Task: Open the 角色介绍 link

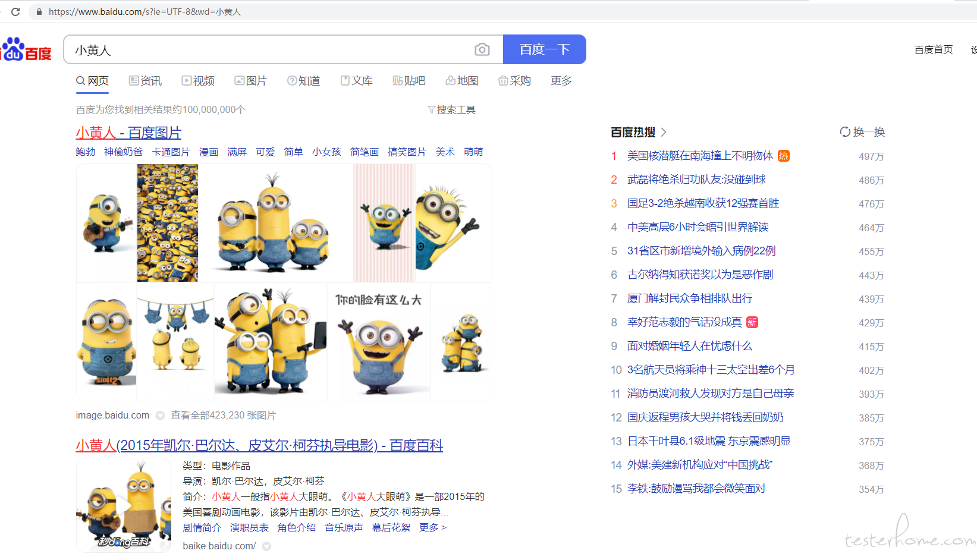Action: point(296,527)
